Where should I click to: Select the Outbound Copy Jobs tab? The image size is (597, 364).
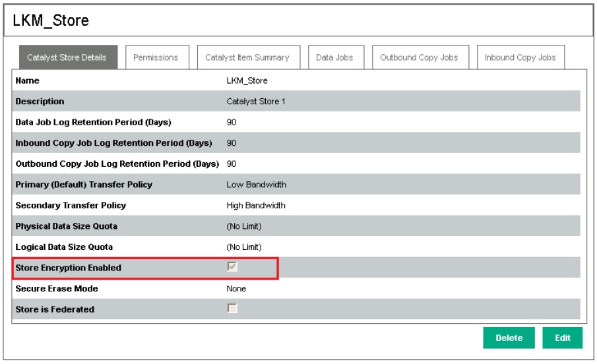click(x=420, y=57)
